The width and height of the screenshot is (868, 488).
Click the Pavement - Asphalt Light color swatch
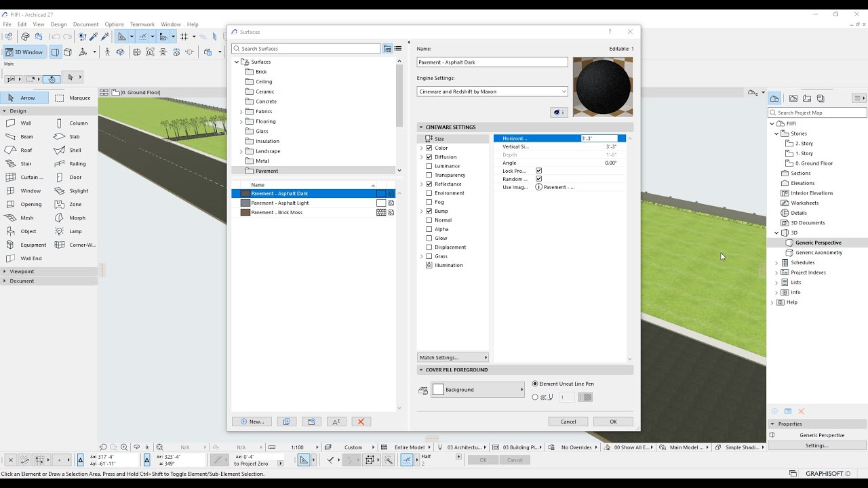245,203
